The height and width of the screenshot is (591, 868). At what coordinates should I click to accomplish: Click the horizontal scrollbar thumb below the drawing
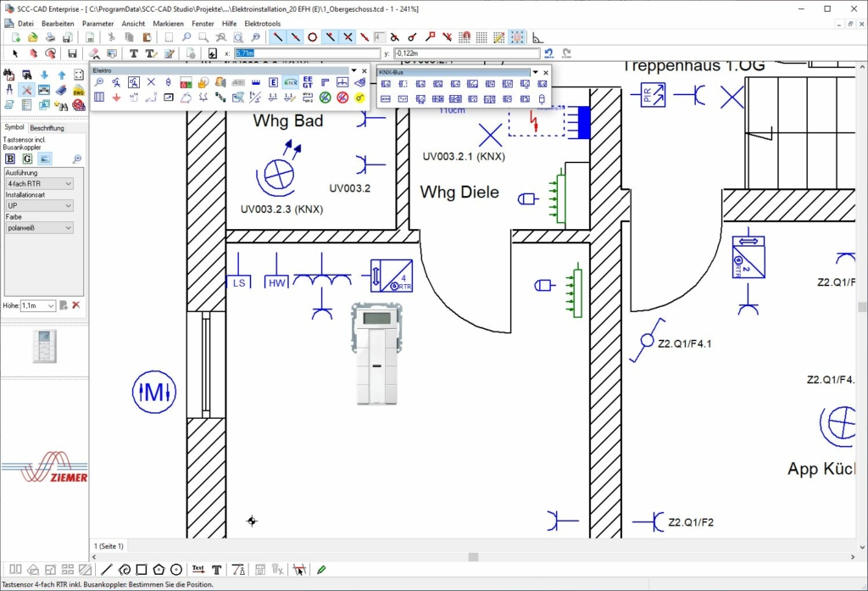pos(473,557)
